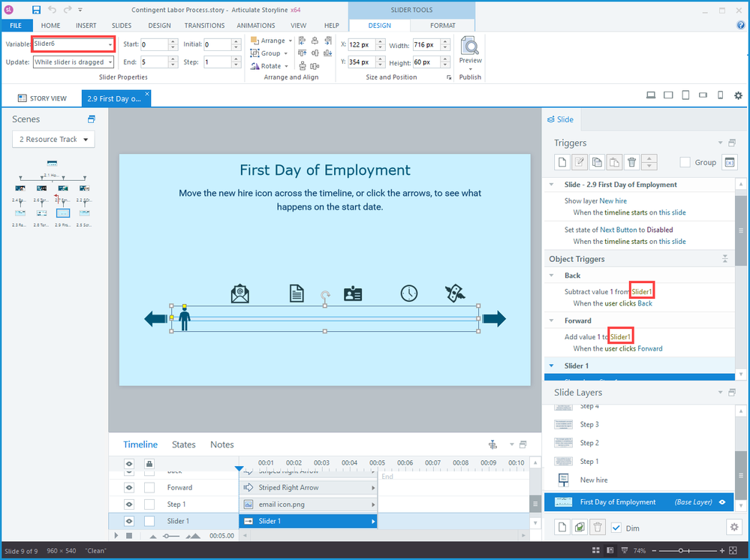Enable the Group checkbox in Triggers
This screenshot has height=560, width=750.
685,162
